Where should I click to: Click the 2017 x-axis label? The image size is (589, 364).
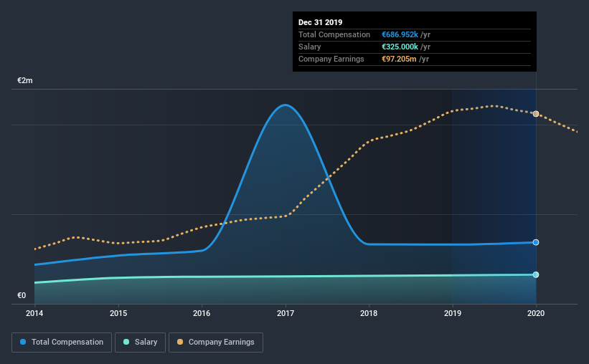coord(286,313)
